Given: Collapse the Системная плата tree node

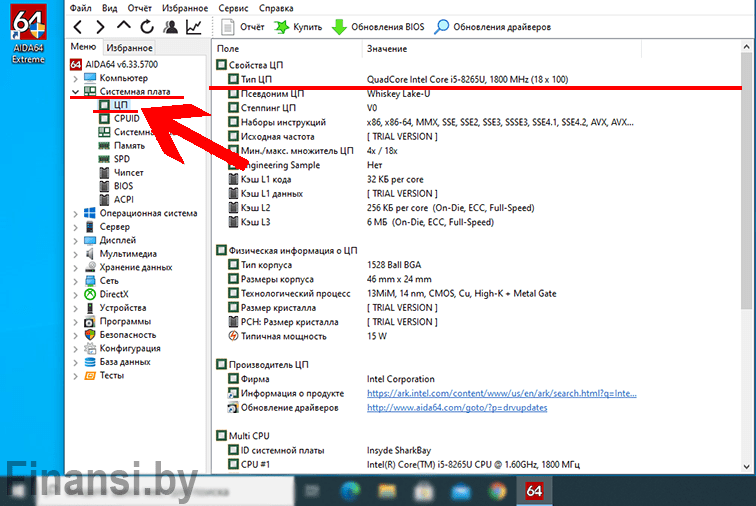Looking at the screenshot, I should 75,92.
